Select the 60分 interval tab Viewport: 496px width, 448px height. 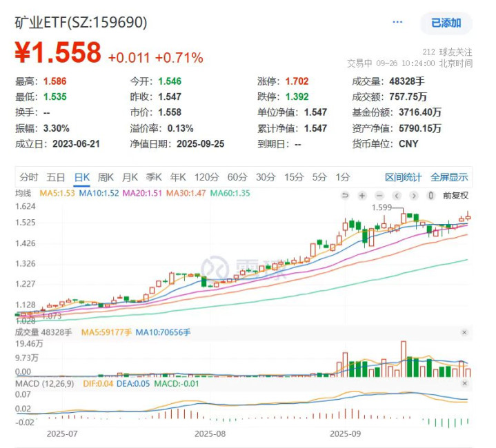237,177
